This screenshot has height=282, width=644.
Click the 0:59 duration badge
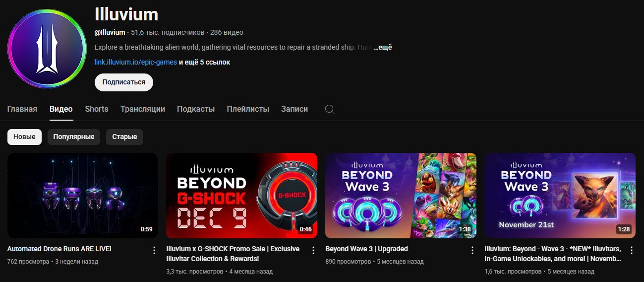point(146,229)
